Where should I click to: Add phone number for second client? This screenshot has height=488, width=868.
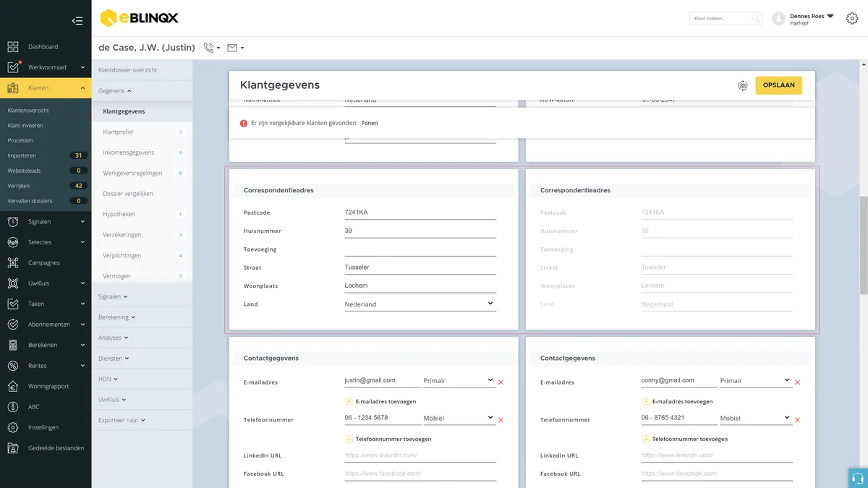pos(684,439)
